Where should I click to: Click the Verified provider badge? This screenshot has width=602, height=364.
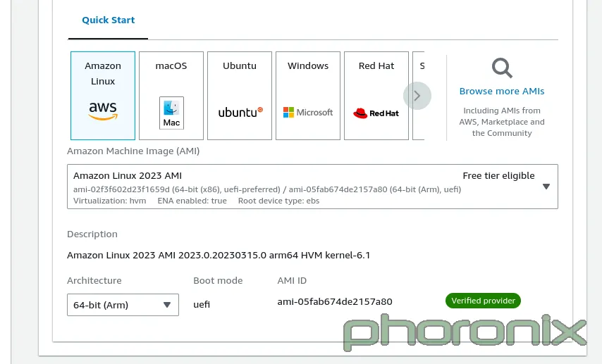point(483,301)
